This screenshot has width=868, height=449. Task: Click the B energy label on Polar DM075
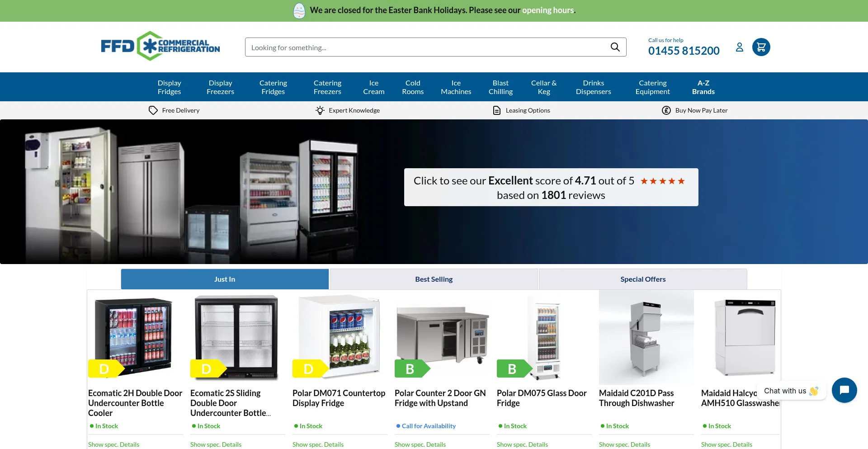point(514,369)
